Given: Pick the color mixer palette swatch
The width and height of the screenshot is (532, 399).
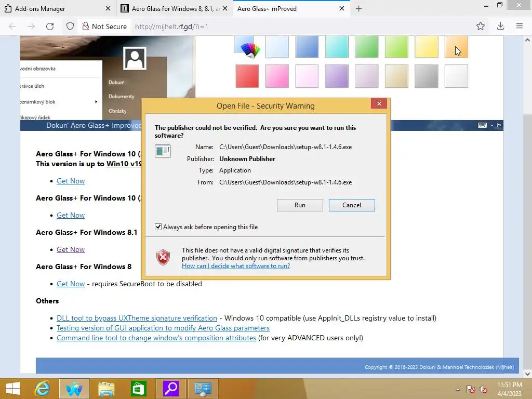Looking at the screenshot, I should coord(248,47).
